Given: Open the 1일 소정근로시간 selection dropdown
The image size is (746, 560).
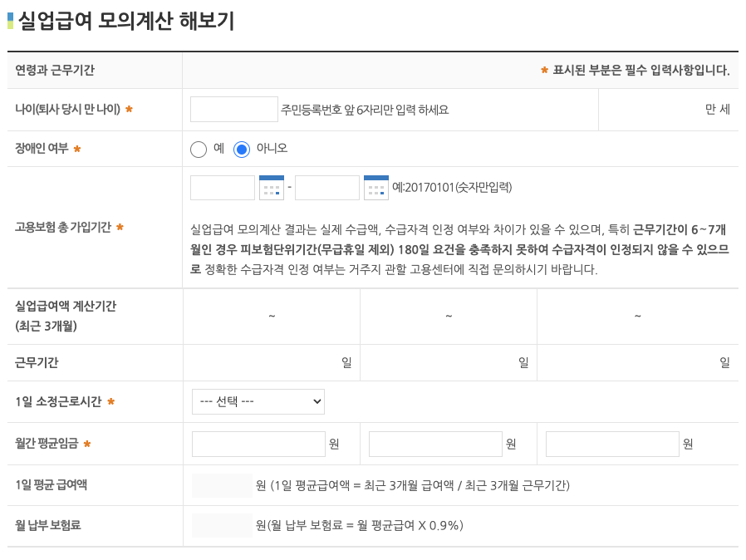Looking at the screenshot, I should point(258,401).
